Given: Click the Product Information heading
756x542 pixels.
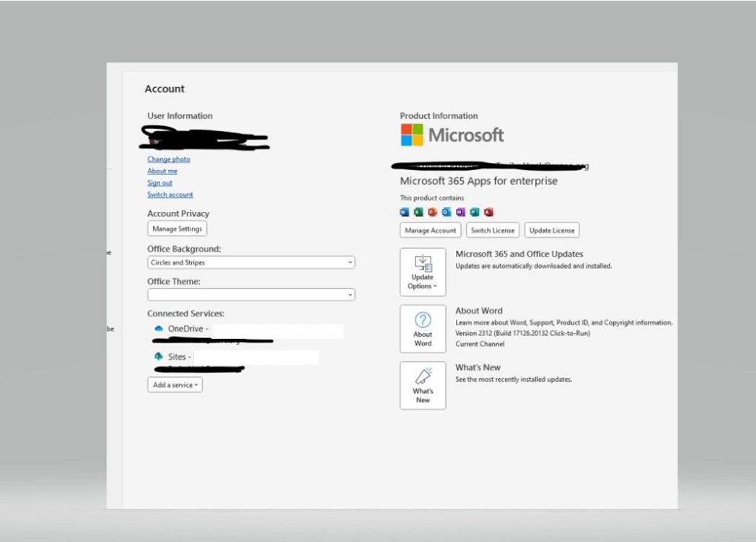Looking at the screenshot, I should click(439, 115).
